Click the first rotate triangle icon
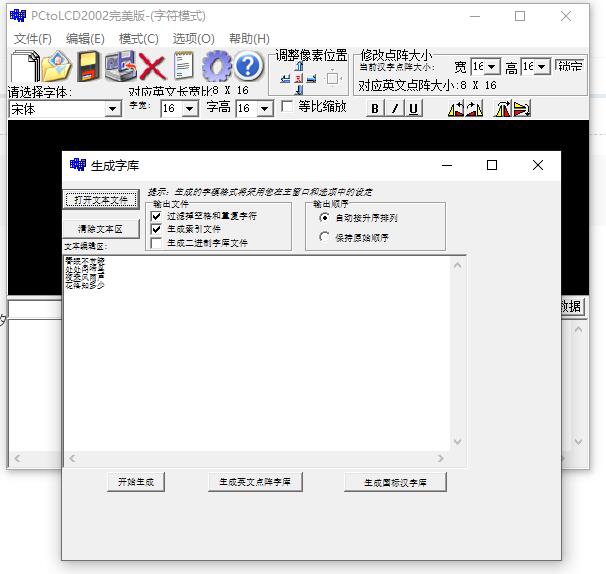The height and width of the screenshot is (574, 606). click(456, 109)
